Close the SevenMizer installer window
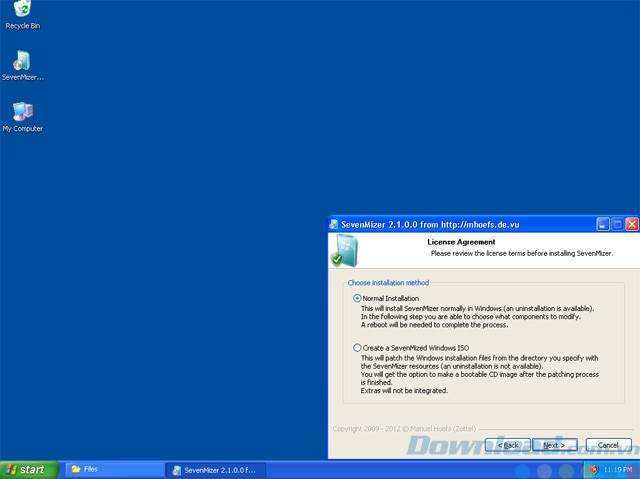Image resolution: width=640 pixels, height=479 pixels. tap(631, 225)
